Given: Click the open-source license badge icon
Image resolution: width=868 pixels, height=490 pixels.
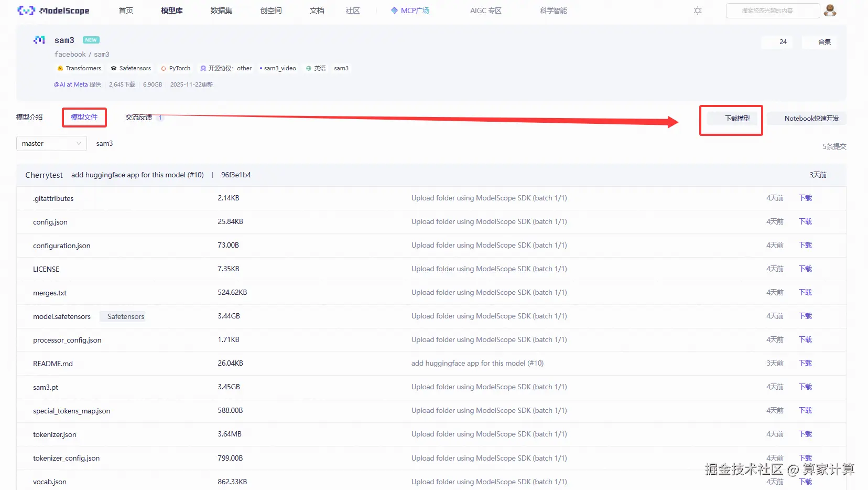Looking at the screenshot, I should tap(203, 68).
